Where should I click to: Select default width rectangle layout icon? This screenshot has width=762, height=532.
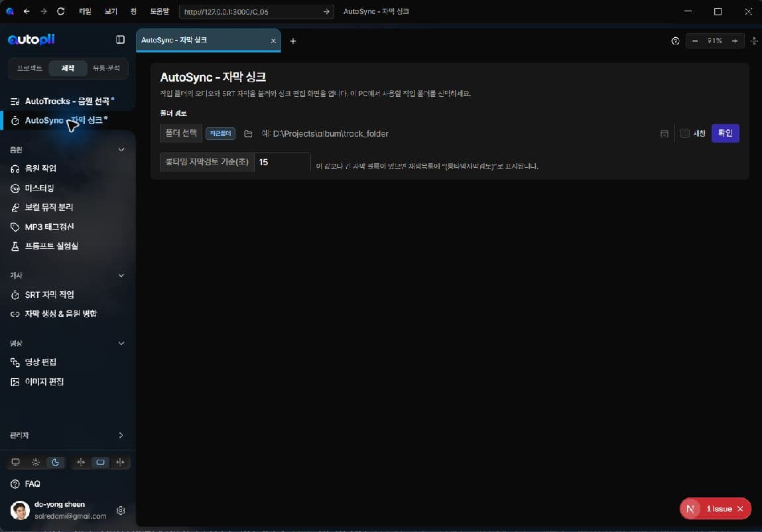click(100, 462)
